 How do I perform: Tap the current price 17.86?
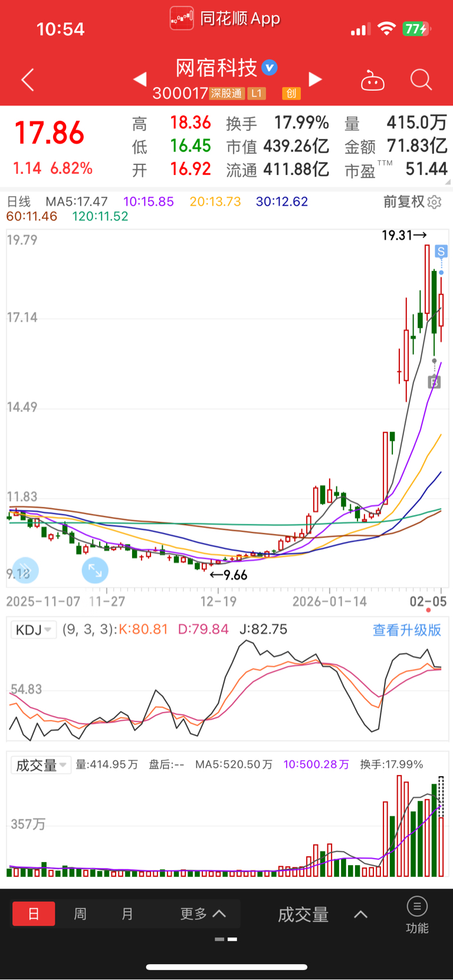click(50, 133)
